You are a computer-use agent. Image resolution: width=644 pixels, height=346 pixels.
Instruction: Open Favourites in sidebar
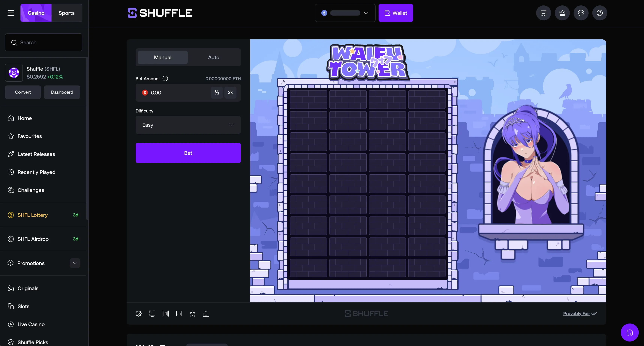[43, 136]
